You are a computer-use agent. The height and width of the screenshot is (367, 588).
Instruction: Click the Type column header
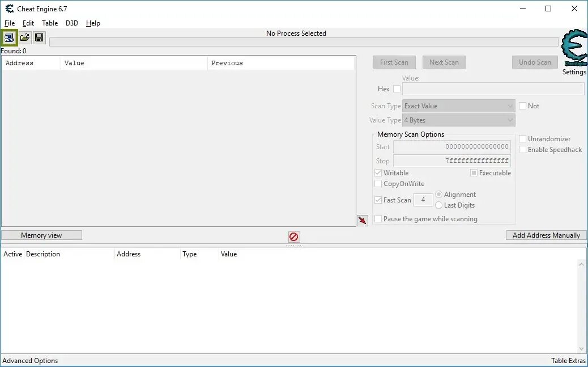point(199,254)
